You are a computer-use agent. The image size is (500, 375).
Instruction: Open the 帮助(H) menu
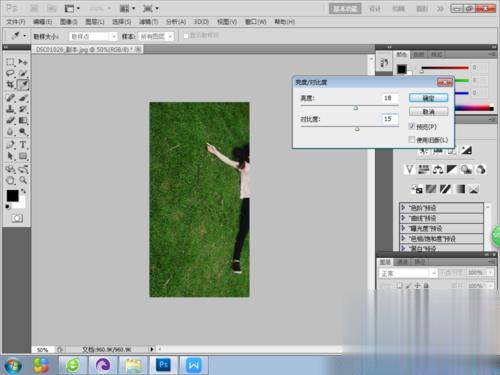point(284,22)
